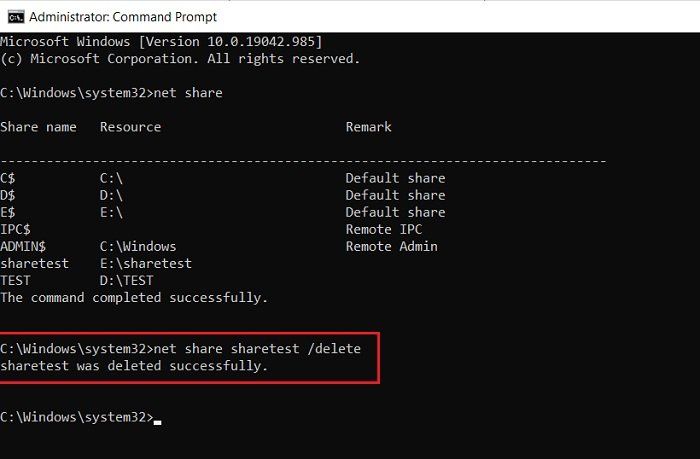700x459 pixels.
Task: Click the C$ share name entry
Action: click(8, 178)
